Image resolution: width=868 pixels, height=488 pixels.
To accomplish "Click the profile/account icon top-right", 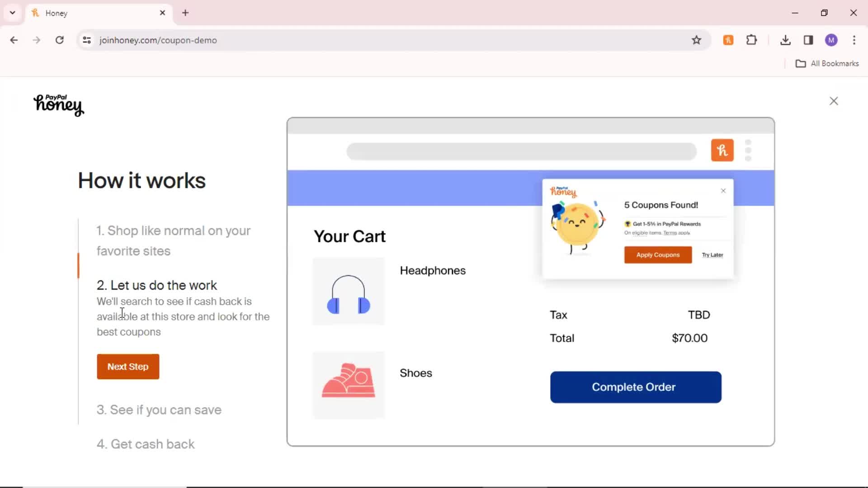I will point(832,40).
